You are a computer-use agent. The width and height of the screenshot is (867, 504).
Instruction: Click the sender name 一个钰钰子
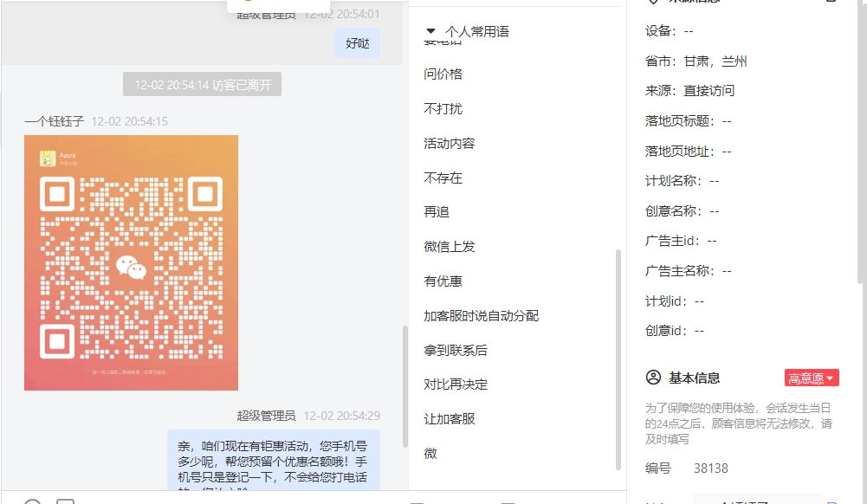(x=55, y=121)
